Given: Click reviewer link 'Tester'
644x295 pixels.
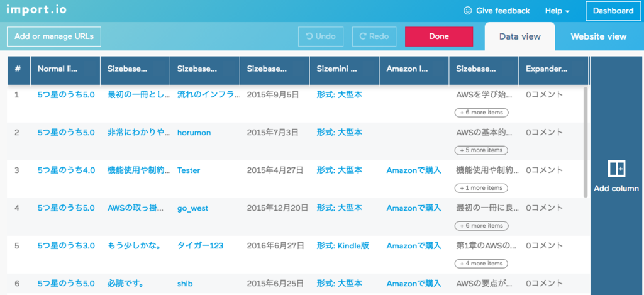Looking at the screenshot, I should 189,170.
